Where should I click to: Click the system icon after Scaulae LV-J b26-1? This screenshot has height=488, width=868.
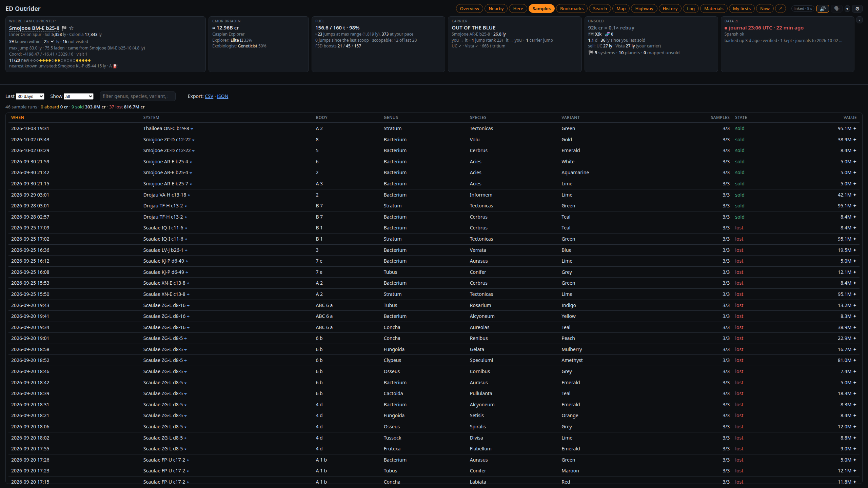(x=186, y=250)
